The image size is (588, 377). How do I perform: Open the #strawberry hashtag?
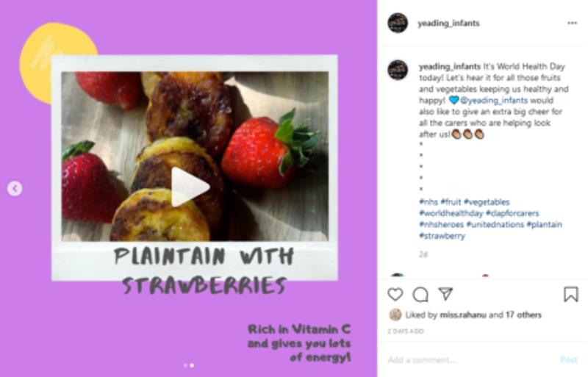(442, 236)
